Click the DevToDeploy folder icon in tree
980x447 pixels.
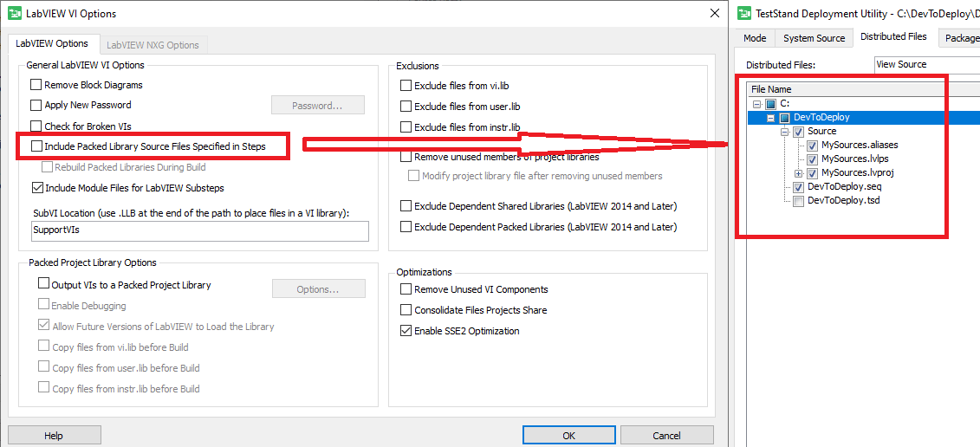(x=784, y=118)
